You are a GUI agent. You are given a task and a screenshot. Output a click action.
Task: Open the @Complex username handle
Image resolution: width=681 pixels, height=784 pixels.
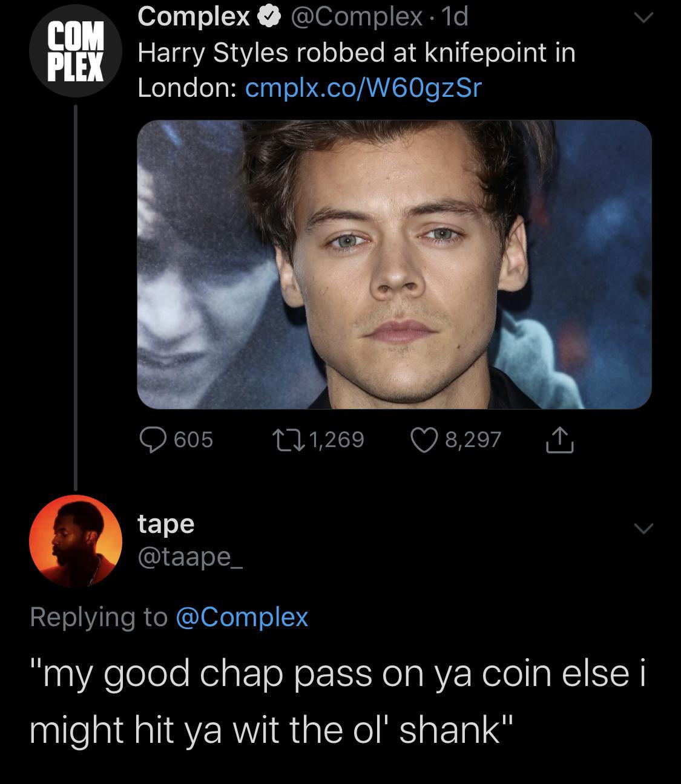pyautogui.click(x=343, y=16)
